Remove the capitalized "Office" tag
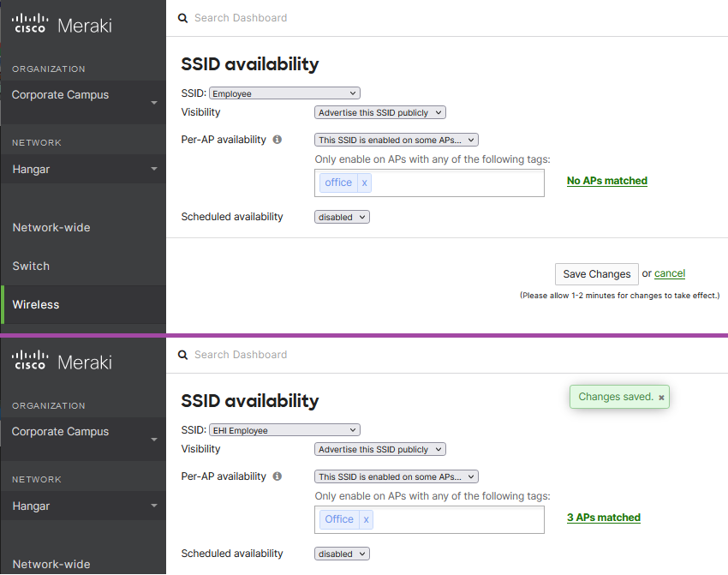 click(x=366, y=519)
